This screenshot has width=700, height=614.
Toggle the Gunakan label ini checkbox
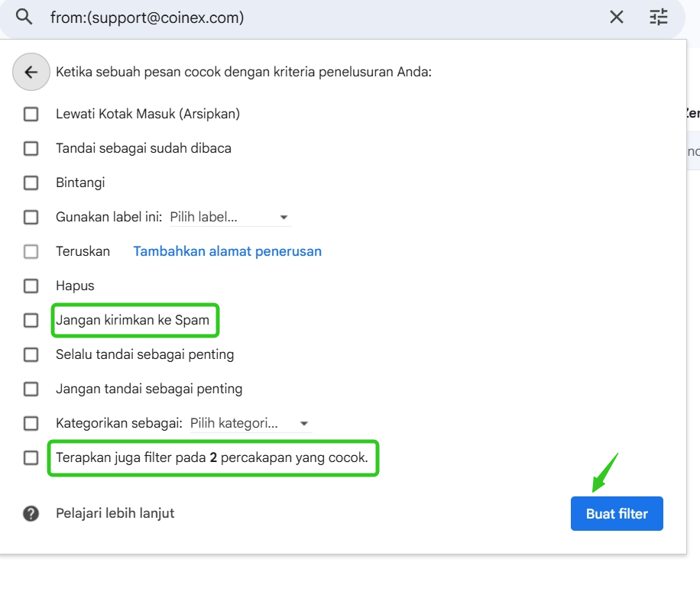click(31, 217)
